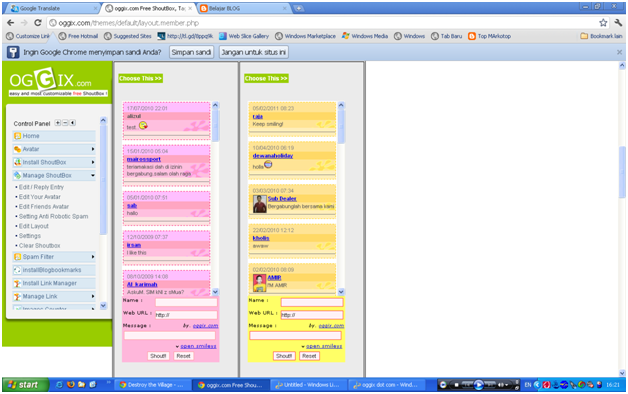This screenshot has width=628, height=394.
Task: Click the Sub Dealer avatar thumbnail
Action: click(260, 204)
